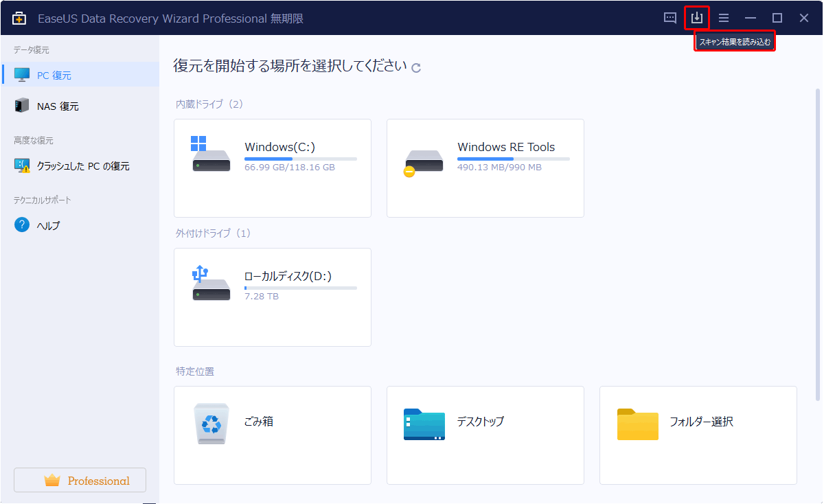Click the 特定位置 section heading

[x=195, y=371]
